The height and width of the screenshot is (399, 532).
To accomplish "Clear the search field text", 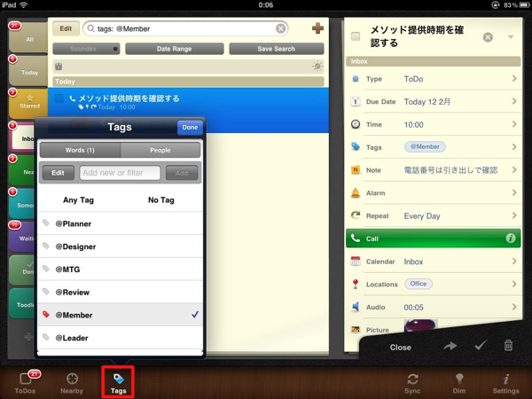I will [280, 29].
